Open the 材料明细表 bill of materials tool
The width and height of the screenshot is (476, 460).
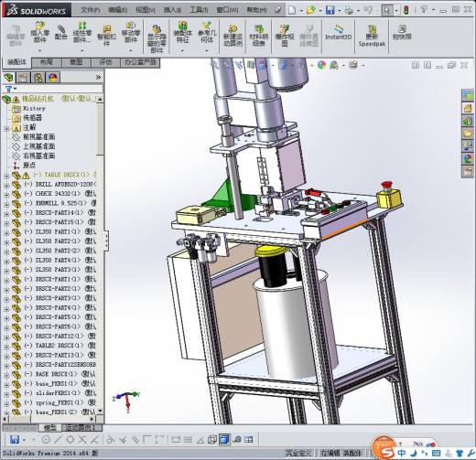click(x=259, y=36)
